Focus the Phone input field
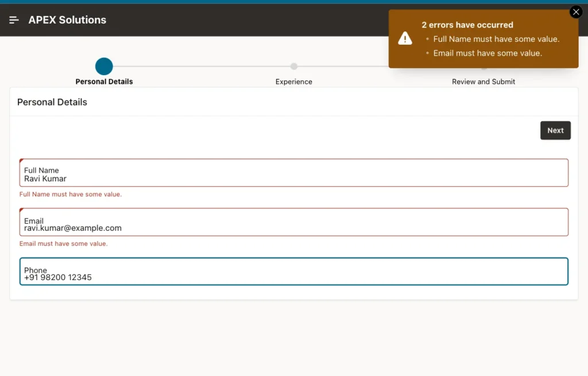588x376 pixels. point(294,272)
